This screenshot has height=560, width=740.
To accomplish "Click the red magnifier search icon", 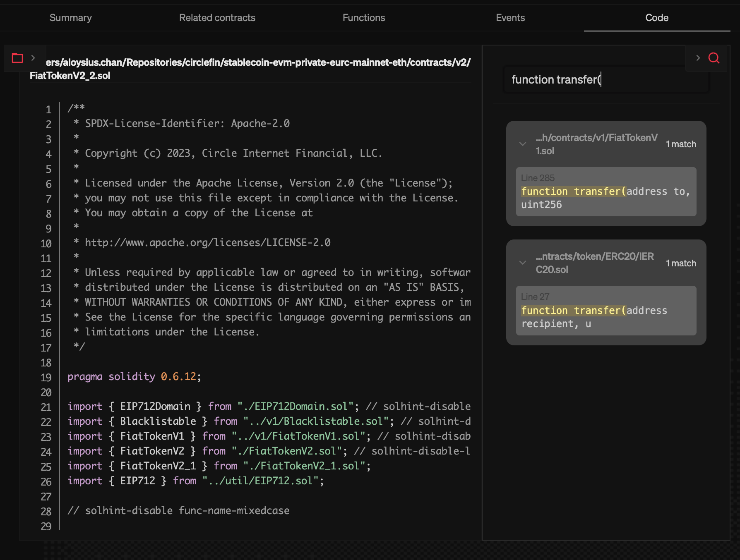I will [714, 58].
